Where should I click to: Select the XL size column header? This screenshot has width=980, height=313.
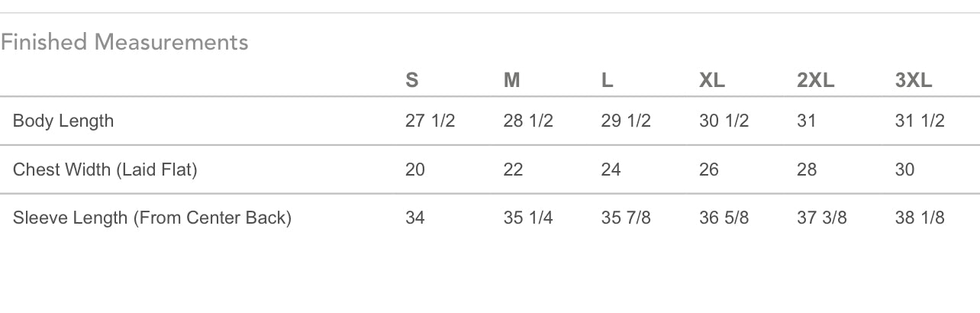click(712, 80)
